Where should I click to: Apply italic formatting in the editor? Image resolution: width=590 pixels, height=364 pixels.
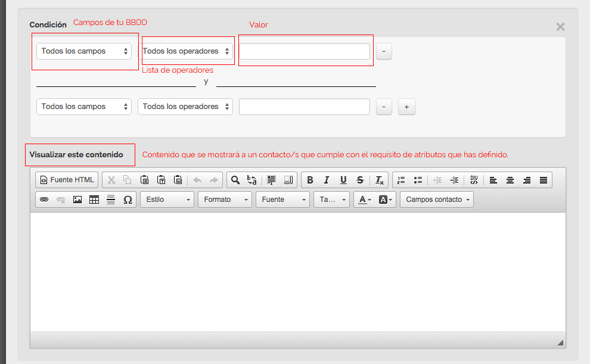coord(327,180)
